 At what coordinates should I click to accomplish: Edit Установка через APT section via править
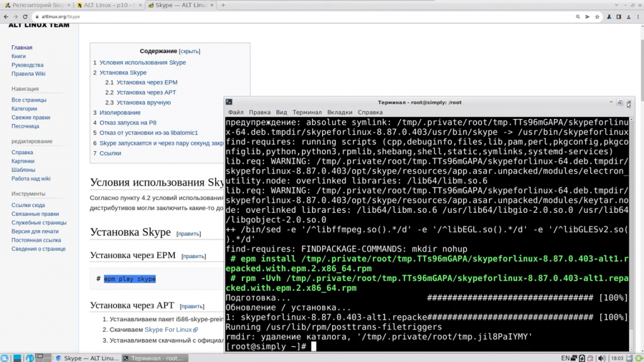point(192,307)
